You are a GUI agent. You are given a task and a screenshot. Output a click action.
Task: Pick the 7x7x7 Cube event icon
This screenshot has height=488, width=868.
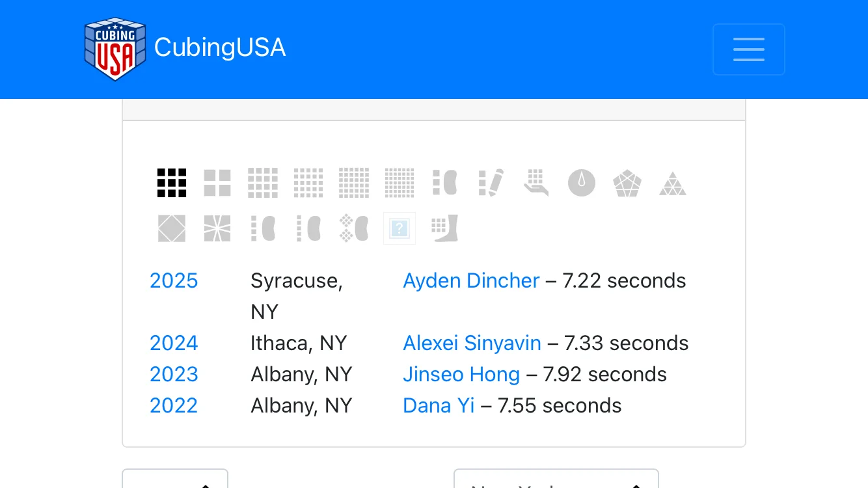point(400,183)
